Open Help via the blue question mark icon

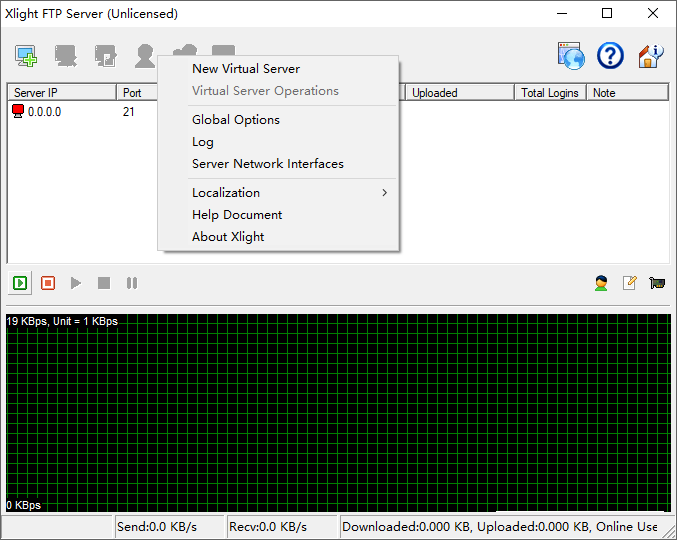tap(610, 56)
